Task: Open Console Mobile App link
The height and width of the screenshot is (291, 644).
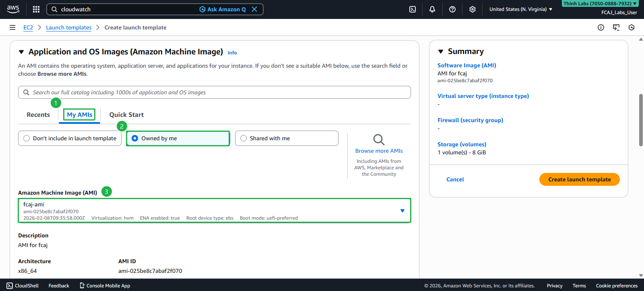Action: coord(105,286)
